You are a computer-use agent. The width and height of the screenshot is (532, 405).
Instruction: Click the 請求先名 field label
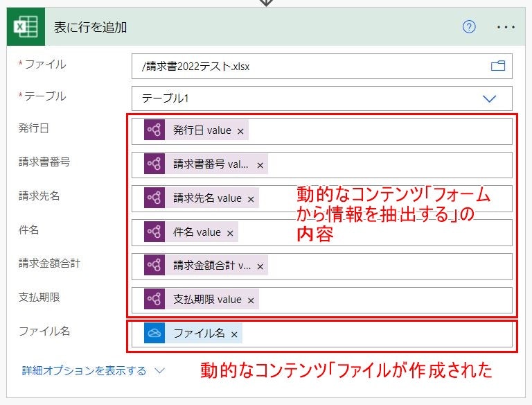pos(39,196)
